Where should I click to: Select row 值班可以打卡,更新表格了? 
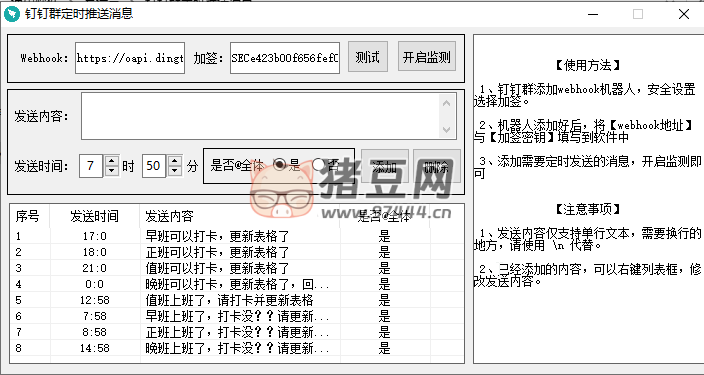point(237,268)
